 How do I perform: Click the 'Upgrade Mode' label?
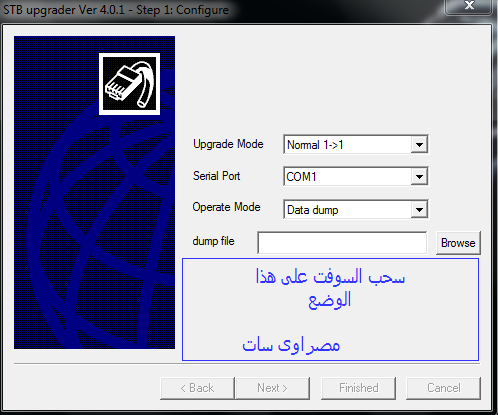pyautogui.click(x=228, y=144)
